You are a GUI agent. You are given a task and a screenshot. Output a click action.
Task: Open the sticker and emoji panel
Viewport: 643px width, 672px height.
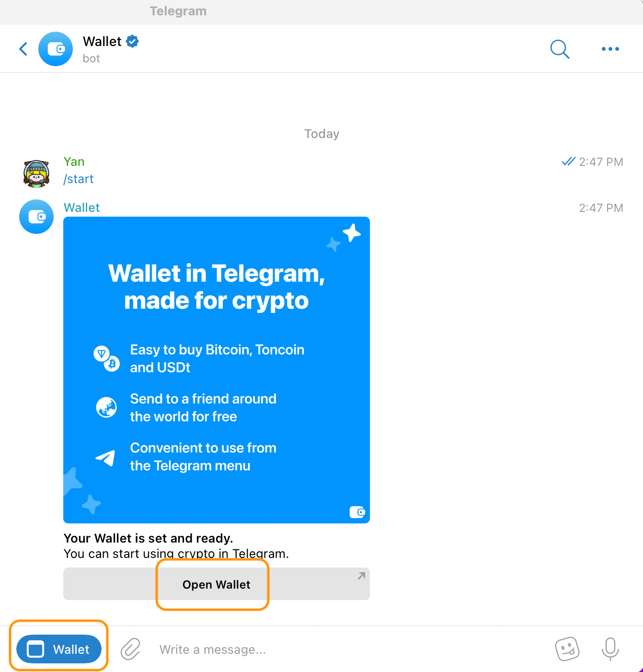point(567,649)
